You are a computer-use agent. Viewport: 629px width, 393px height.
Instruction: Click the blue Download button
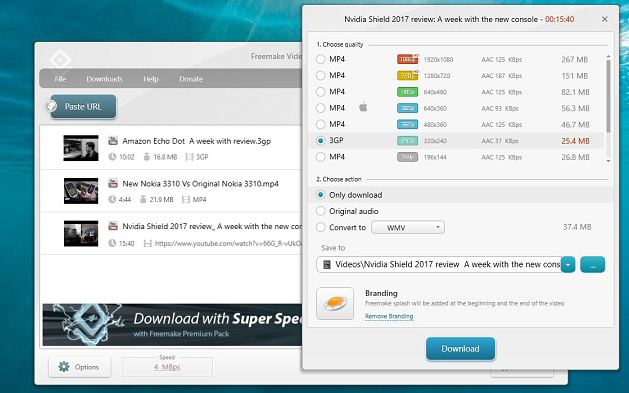(x=461, y=349)
